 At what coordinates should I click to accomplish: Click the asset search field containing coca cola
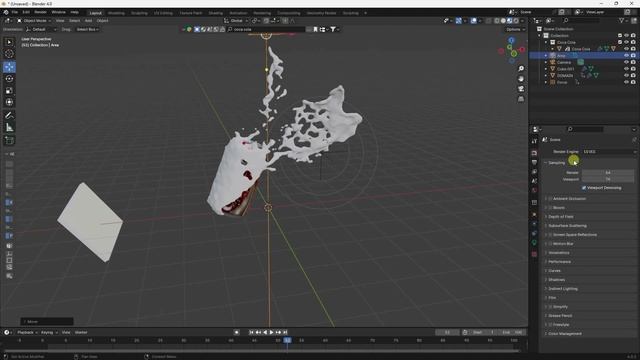tap(266, 29)
